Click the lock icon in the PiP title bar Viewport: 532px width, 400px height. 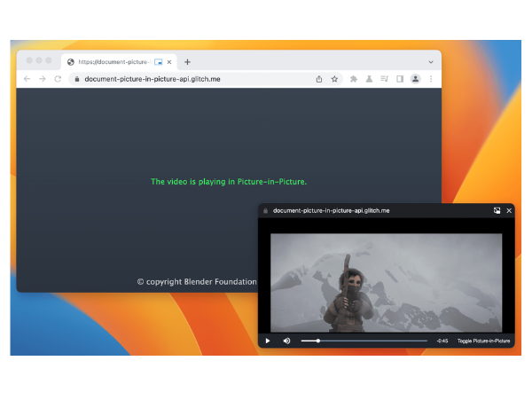pyautogui.click(x=265, y=211)
